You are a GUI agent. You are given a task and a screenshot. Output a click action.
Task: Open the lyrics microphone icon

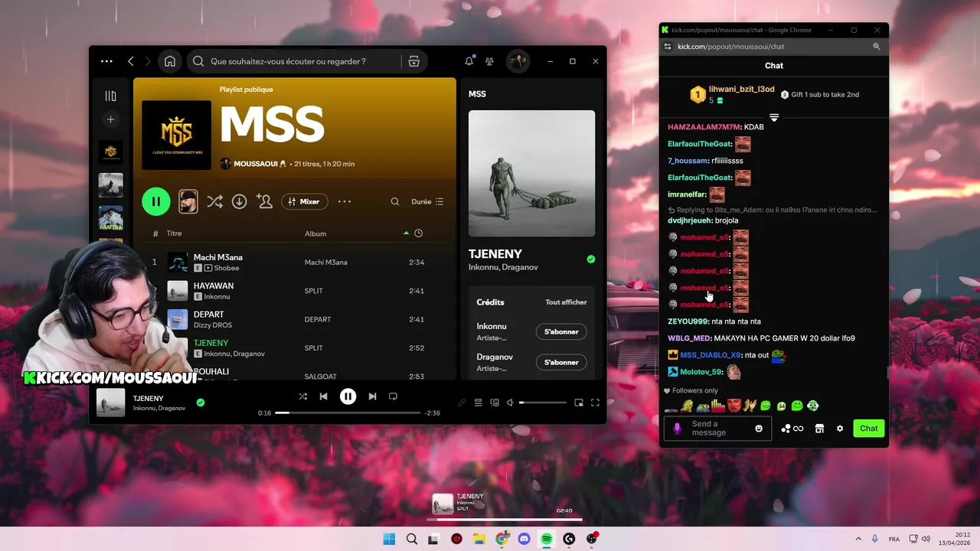pos(462,403)
